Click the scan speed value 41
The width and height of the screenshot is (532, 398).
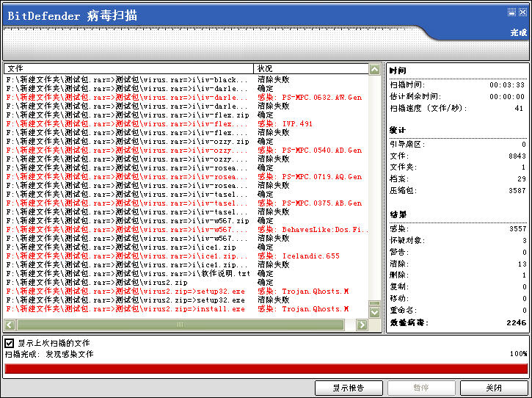coord(519,109)
